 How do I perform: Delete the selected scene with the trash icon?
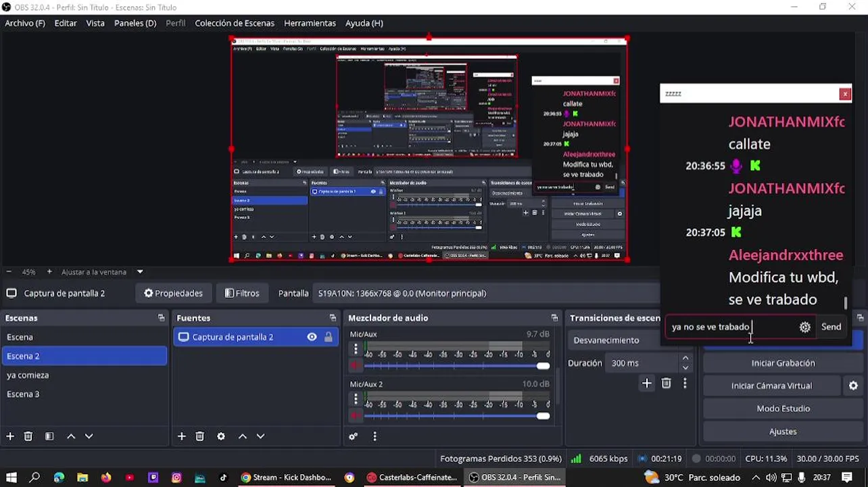[x=28, y=436]
